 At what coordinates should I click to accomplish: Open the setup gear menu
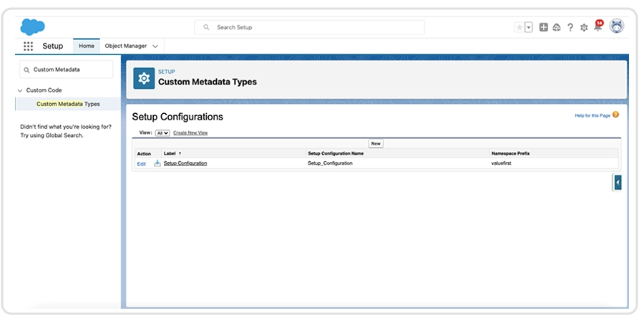(x=584, y=27)
